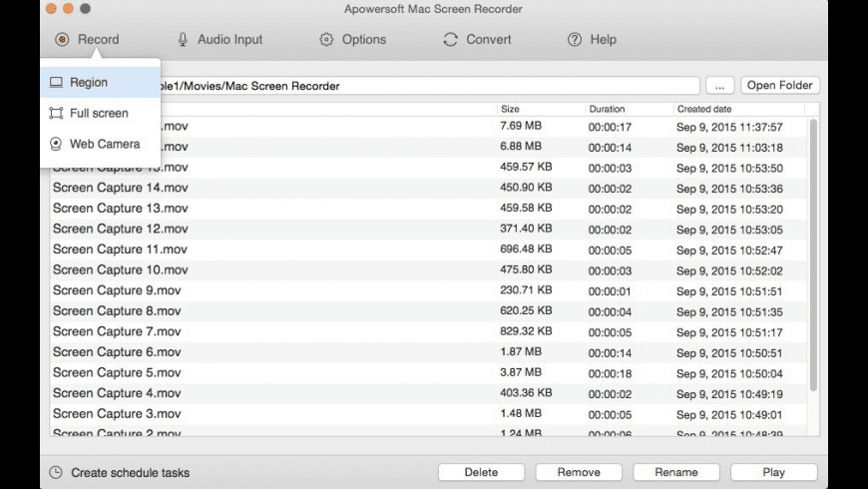This screenshot has width=868, height=489.
Task: Click the 00:00:18 duration cell
Action: 610,373
